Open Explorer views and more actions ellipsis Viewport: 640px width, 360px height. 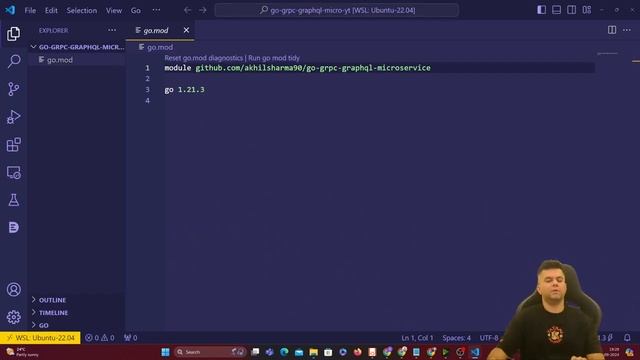pos(112,30)
